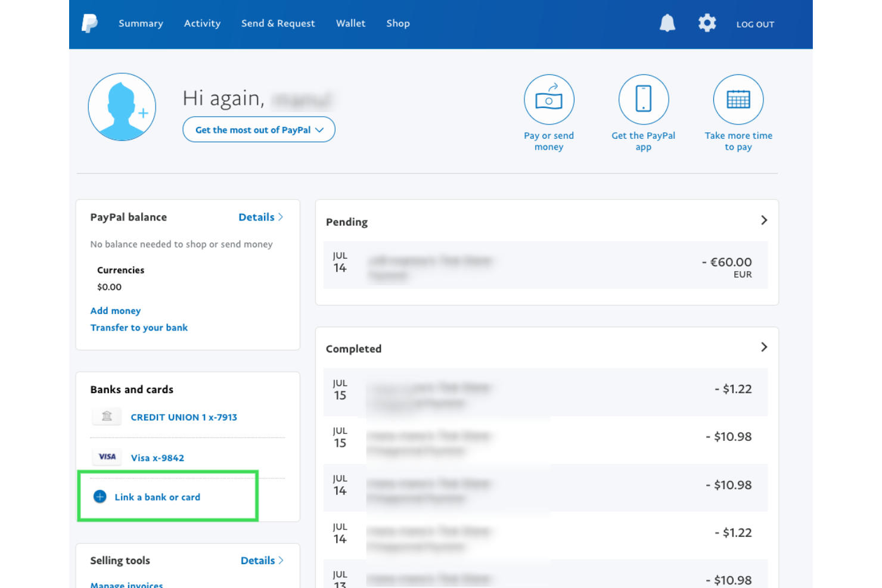Click LOG OUT in the top bar
This screenshot has height=588, width=882.
(x=755, y=24)
